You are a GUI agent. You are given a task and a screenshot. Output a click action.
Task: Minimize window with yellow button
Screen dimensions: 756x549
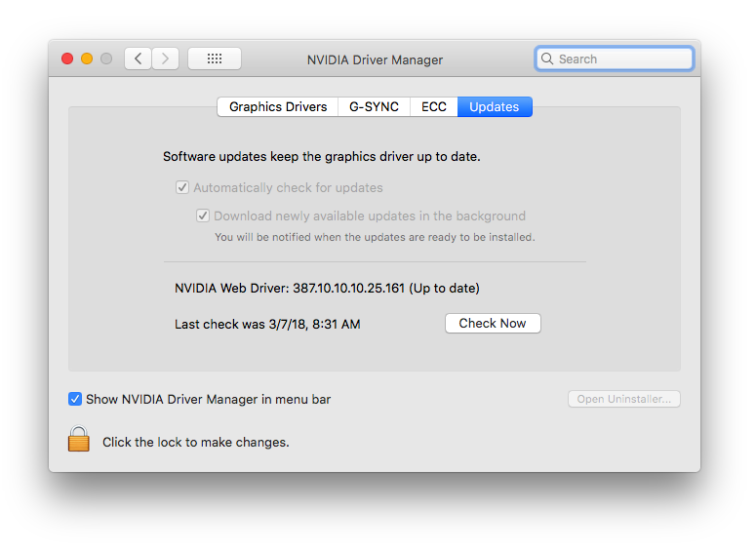87,59
